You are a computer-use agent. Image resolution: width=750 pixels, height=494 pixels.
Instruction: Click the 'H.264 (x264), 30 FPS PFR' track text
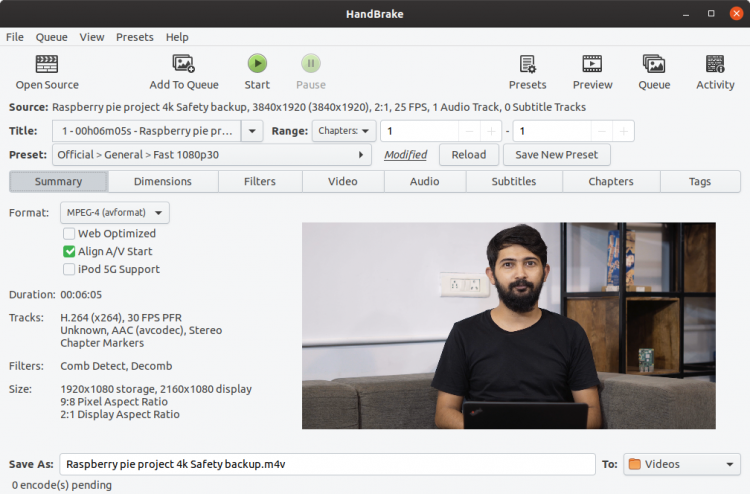[121, 318]
